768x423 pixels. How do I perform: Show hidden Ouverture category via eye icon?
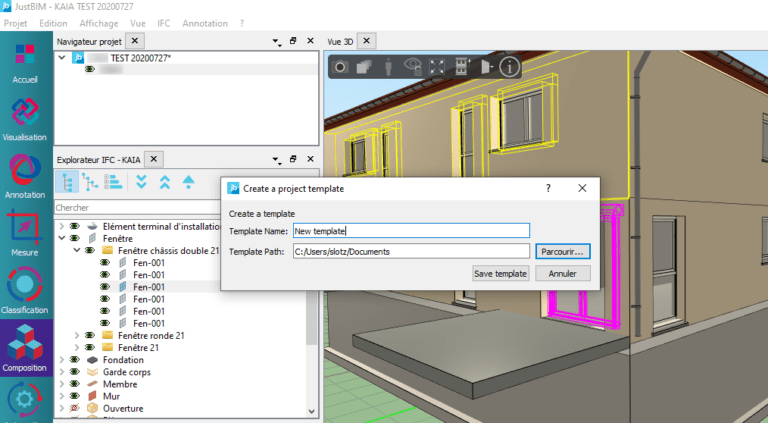point(74,408)
